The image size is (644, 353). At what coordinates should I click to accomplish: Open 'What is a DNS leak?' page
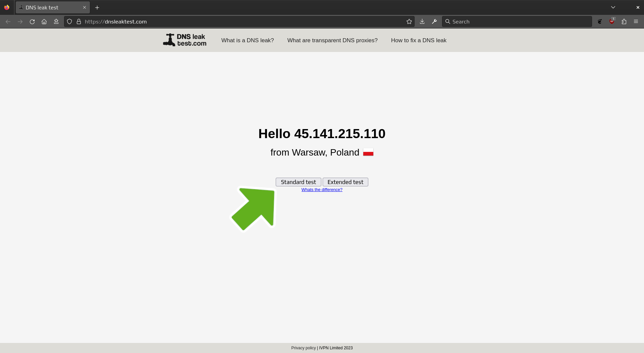click(x=247, y=40)
